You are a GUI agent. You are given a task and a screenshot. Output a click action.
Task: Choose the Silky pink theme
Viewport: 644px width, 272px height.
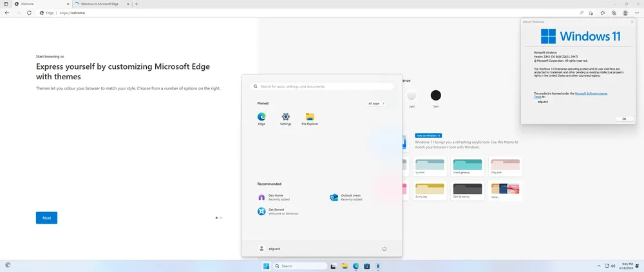[505, 166]
